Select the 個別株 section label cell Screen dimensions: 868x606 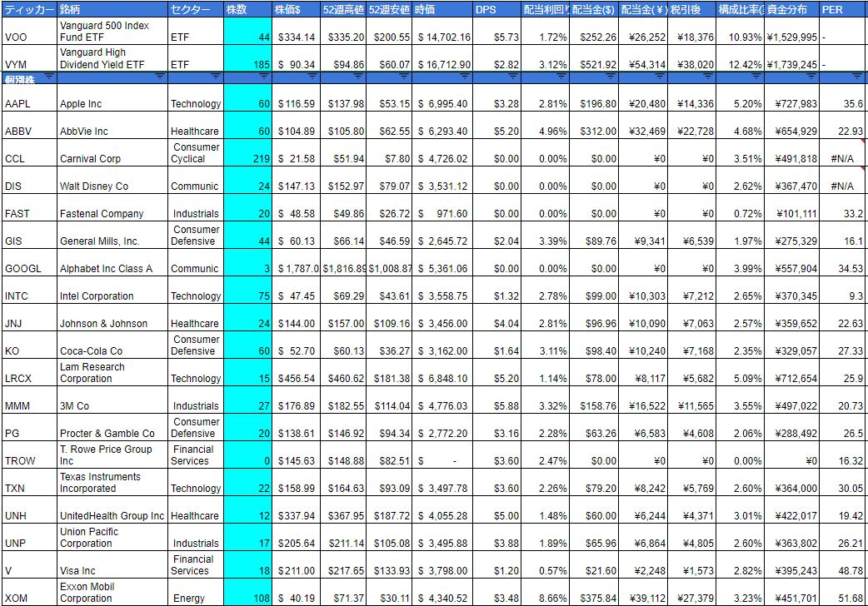pos(29,78)
